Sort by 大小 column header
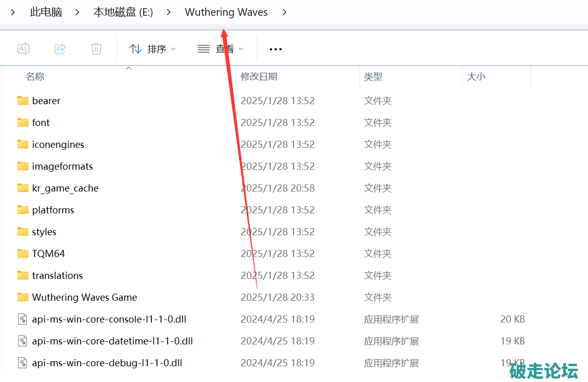The height and width of the screenshot is (382, 588). coord(476,77)
